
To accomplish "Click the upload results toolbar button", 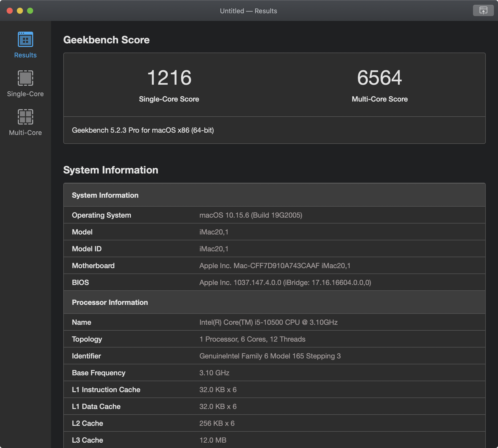I will click(x=483, y=11).
